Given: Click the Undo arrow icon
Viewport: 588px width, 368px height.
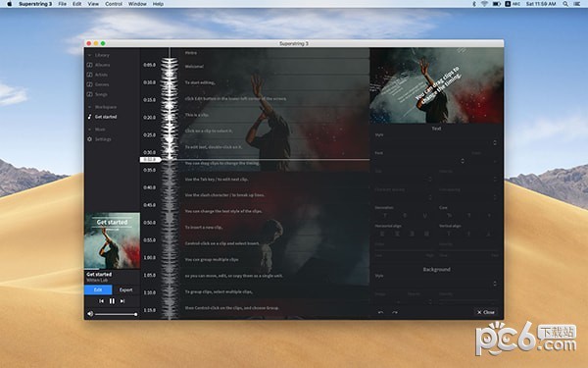Looking at the screenshot, I should (x=380, y=312).
